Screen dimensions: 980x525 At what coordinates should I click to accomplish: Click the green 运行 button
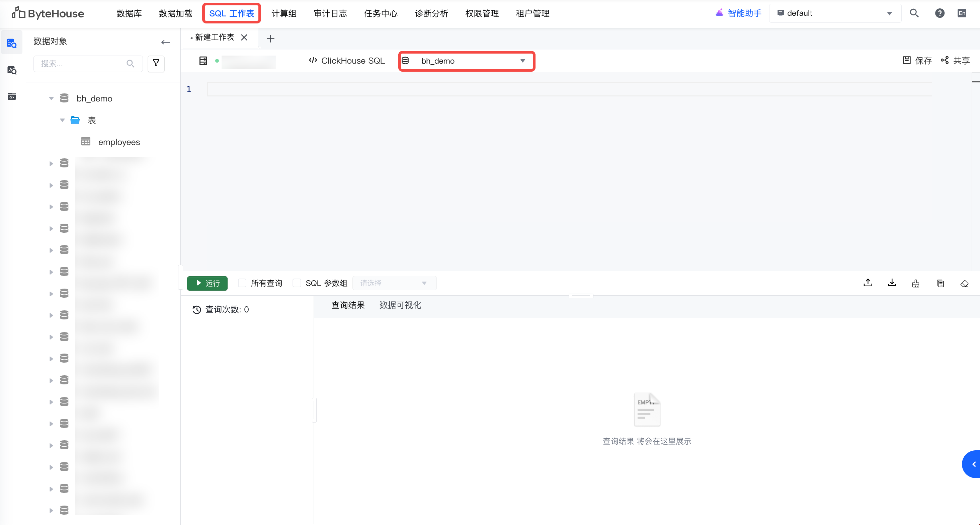pyautogui.click(x=207, y=283)
